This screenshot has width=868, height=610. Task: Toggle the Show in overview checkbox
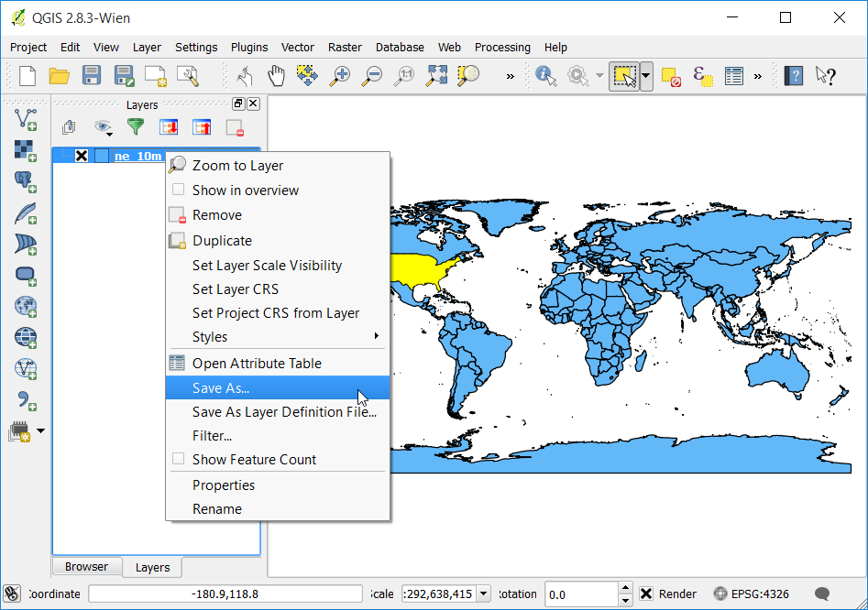(178, 190)
